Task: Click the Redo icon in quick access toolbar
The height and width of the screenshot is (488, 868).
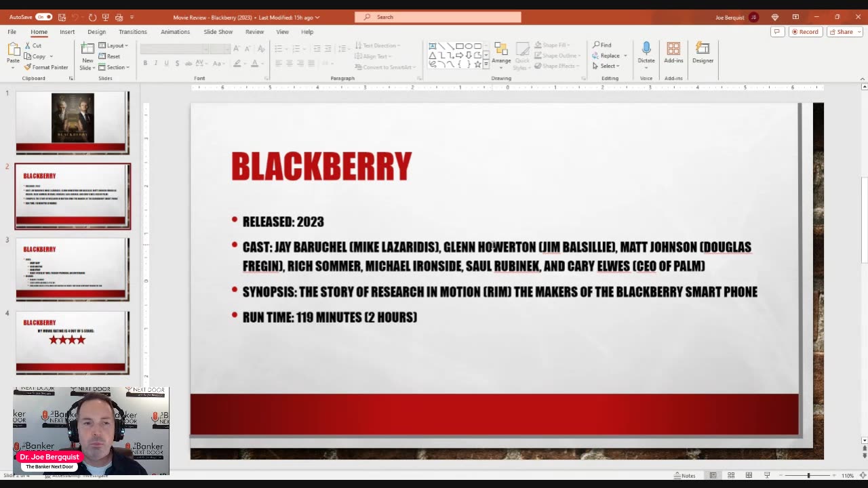Action: tap(92, 17)
